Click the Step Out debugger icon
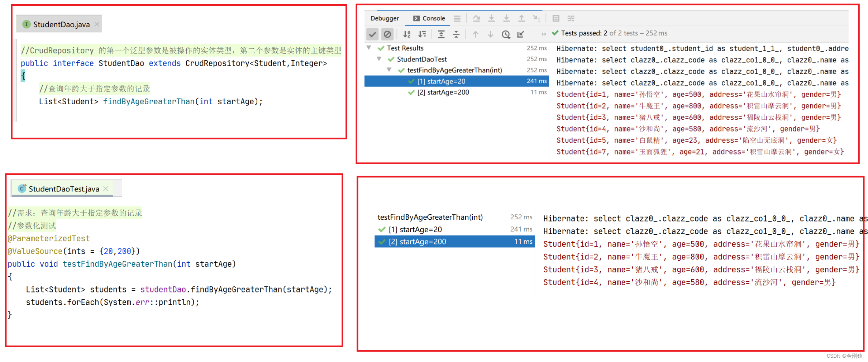 (x=521, y=18)
